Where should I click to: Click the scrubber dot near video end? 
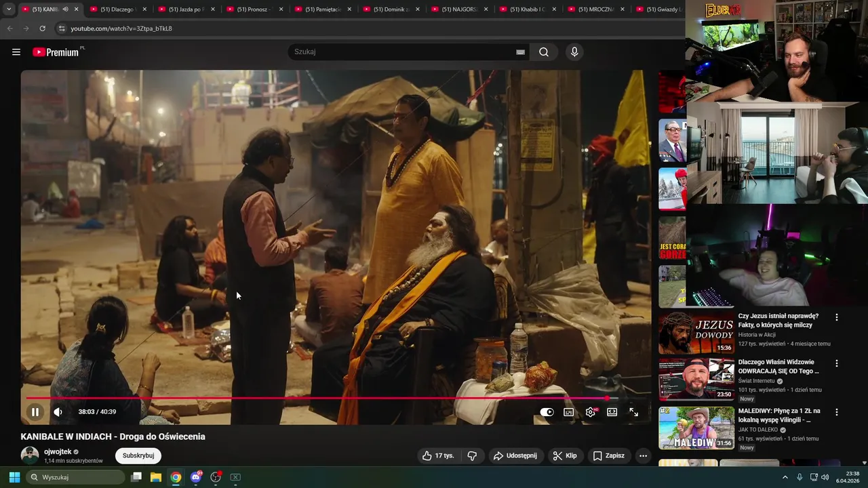(607, 399)
